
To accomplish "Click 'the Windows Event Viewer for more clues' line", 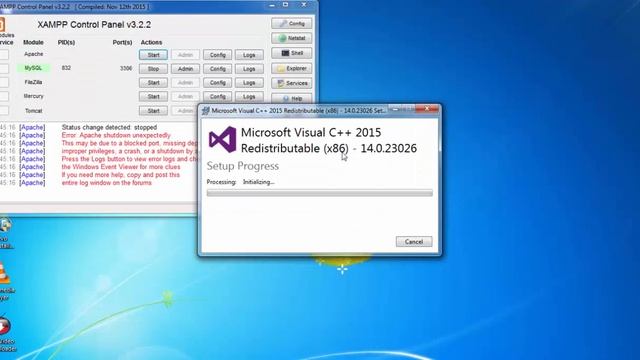I will pyautogui.click(x=121, y=167).
